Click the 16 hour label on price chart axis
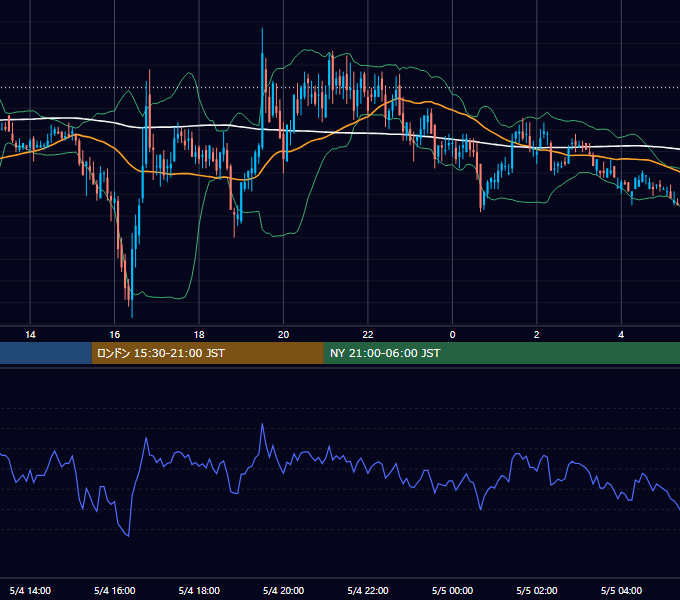This screenshot has height=600, width=680. tap(114, 335)
